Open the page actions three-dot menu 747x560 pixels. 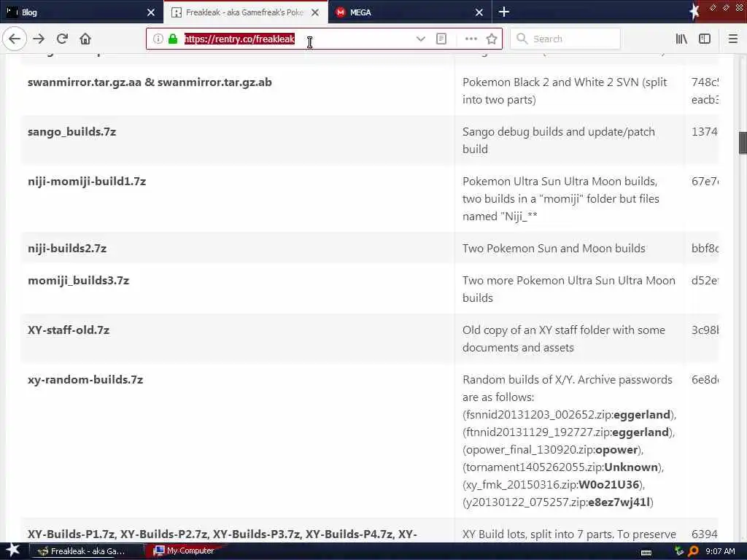(x=471, y=39)
